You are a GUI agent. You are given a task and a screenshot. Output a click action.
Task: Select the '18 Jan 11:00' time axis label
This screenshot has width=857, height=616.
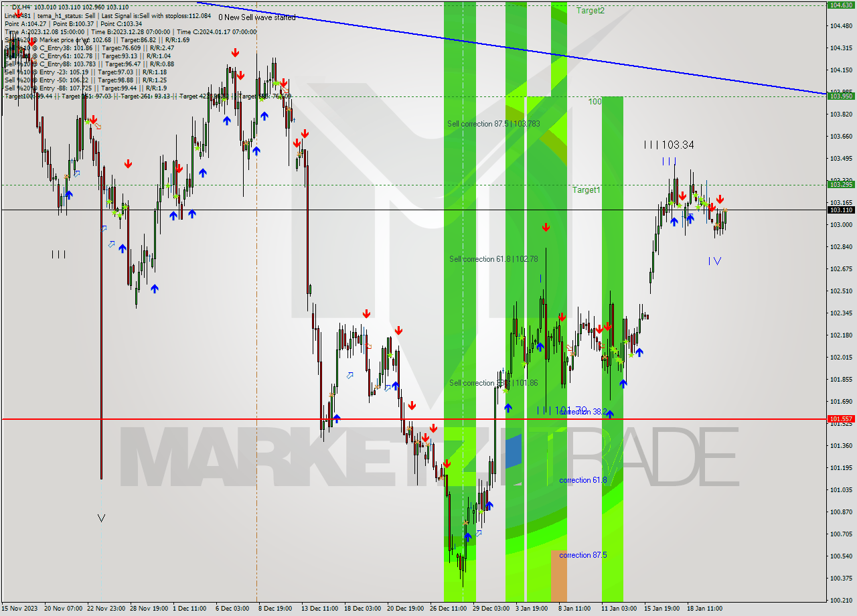[x=704, y=609]
